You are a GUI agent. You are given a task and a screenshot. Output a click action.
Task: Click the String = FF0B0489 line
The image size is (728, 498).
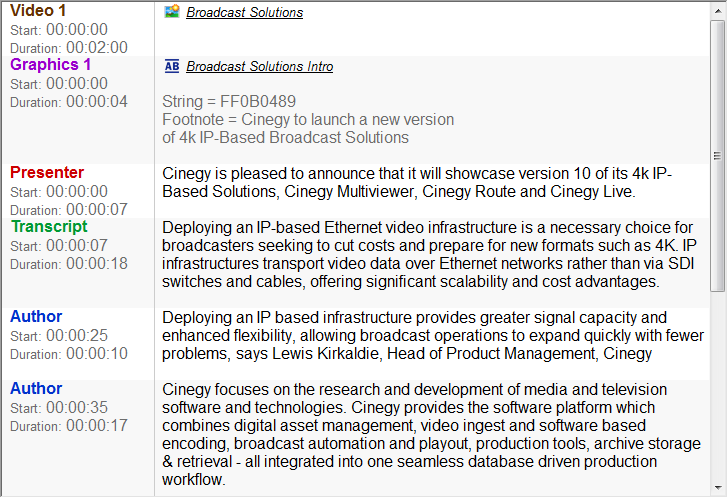pyautogui.click(x=229, y=102)
